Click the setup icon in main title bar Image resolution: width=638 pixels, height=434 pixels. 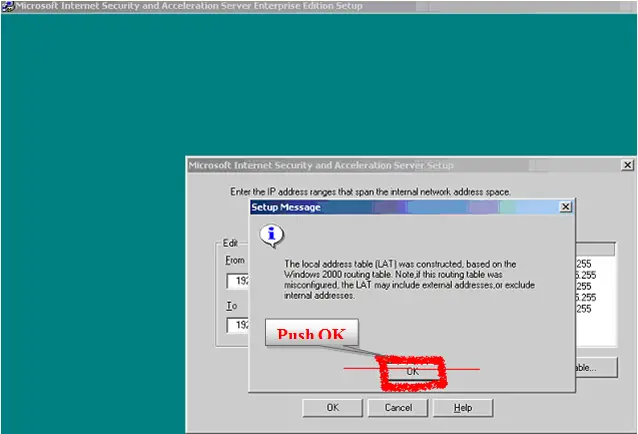(8, 6)
